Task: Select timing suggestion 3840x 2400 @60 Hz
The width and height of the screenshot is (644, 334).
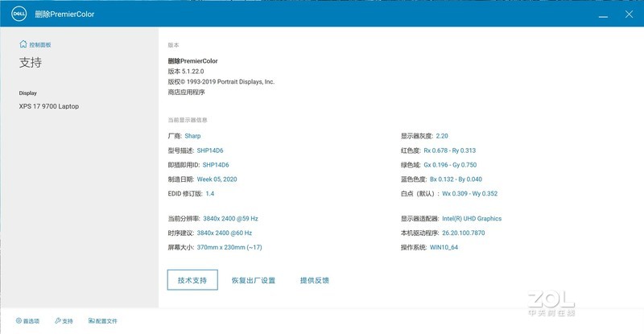Action: [225, 233]
